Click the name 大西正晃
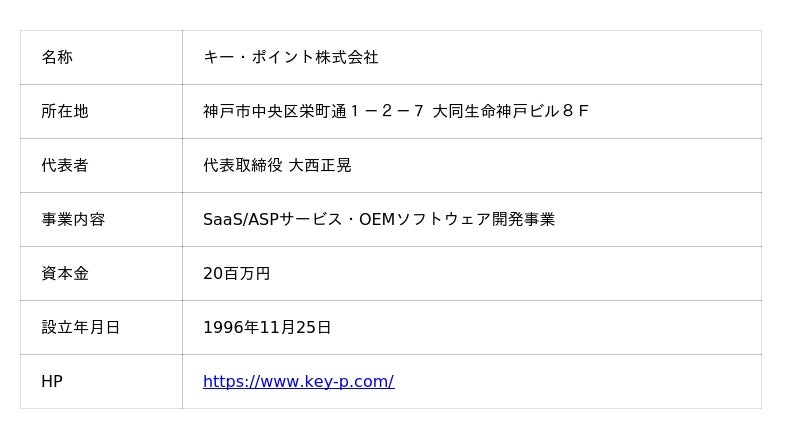The image size is (800, 439). click(x=320, y=165)
